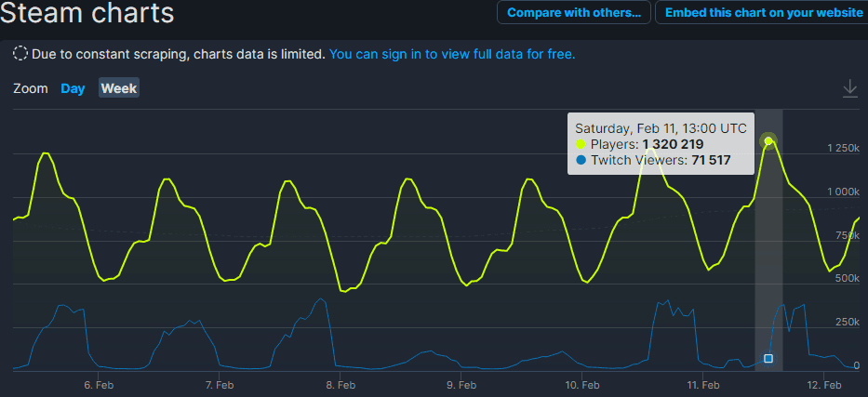Click Embed this chart on your website
The width and height of the screenshot is (868, 397).
tap(764, 13)
